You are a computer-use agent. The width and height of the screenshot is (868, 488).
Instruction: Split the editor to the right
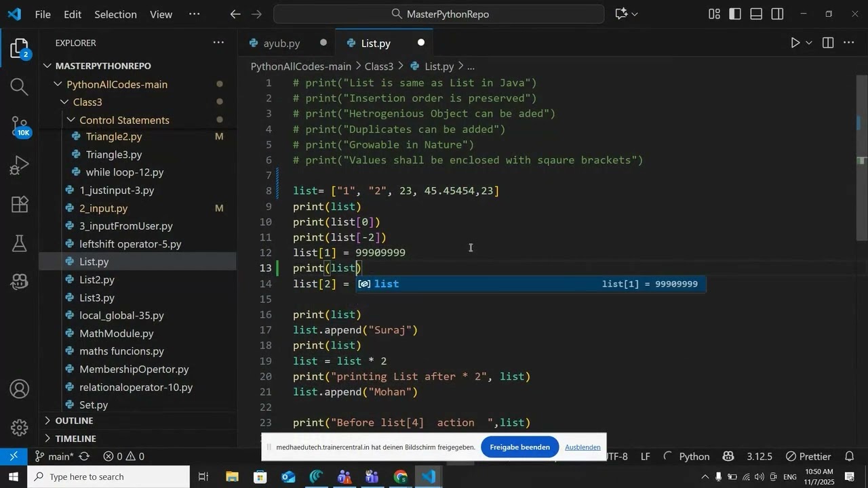[x=828, y=43]
